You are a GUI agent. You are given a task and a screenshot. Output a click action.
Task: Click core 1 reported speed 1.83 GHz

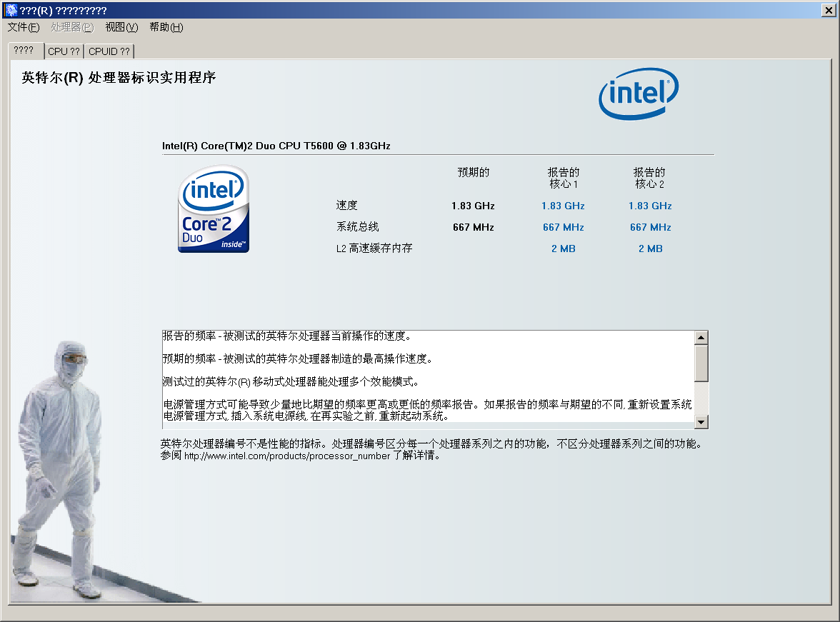pyautogui.click(x=563, y=206)
